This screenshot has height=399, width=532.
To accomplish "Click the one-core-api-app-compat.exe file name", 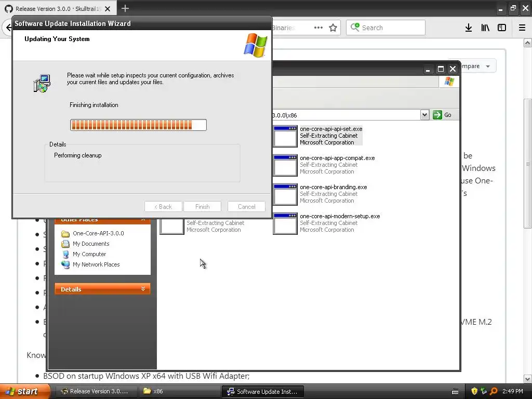I will pyautogui.click(x=337, y=158).
